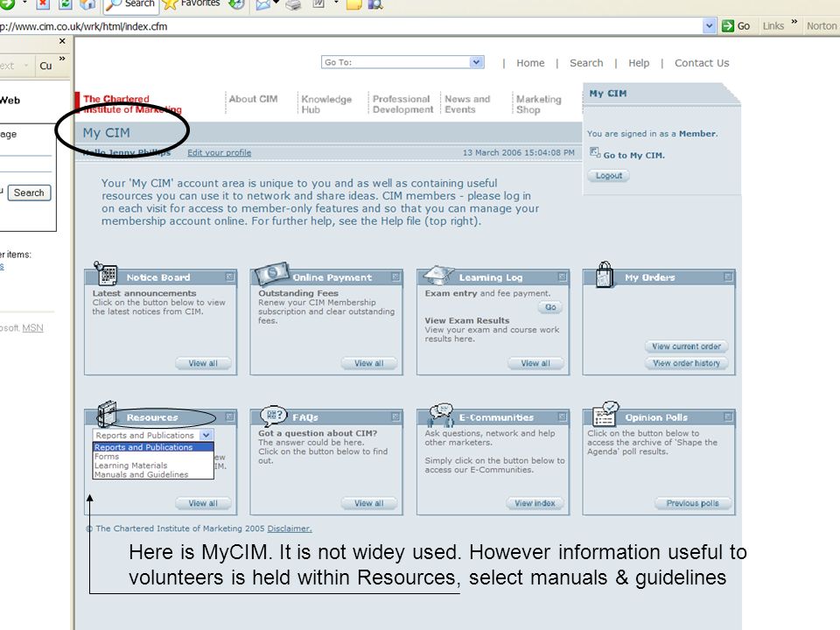
Task: Click View all in Notice Board
Action: coord(203,363)
